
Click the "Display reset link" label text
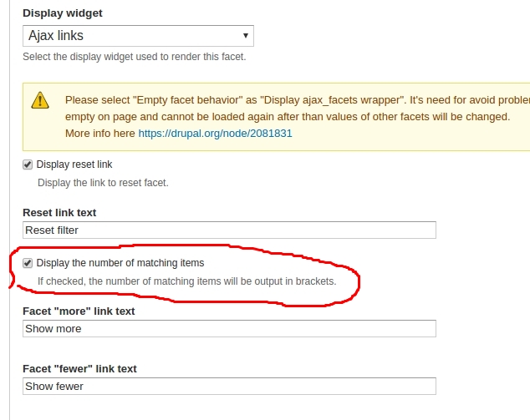[x=74, y=164]
